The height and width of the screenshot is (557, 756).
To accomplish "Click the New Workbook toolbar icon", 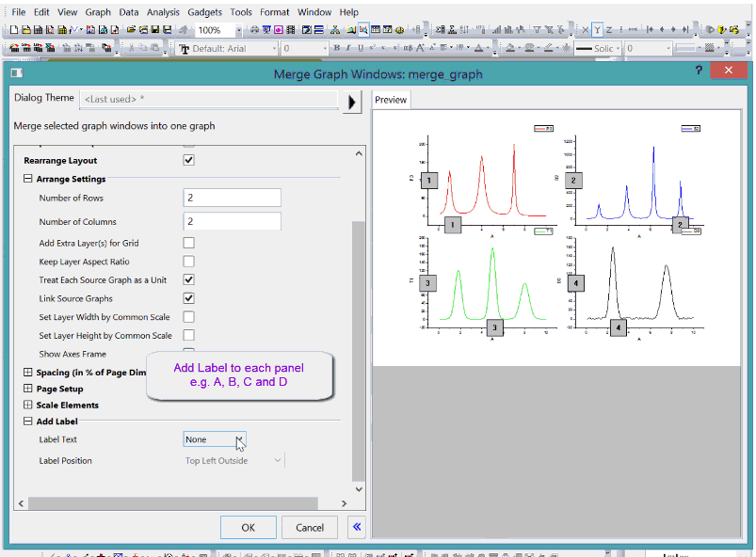I will click(x=38, y=30).
